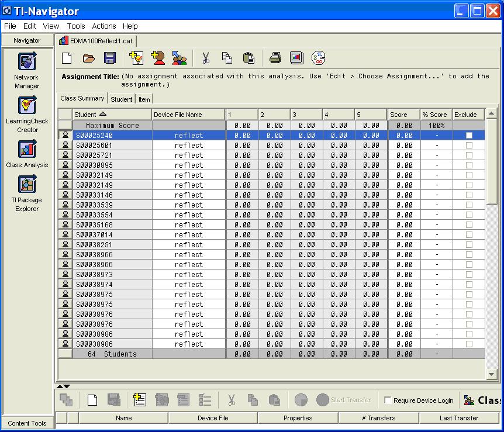The image size is (504, 432).
Task: Click the panel collapse arrows above bottom toolbar
Action: tap(63, 386)
